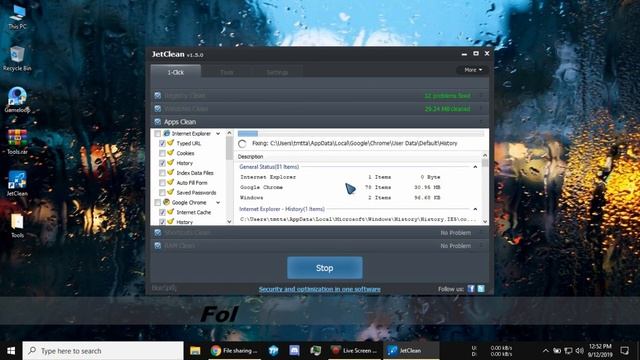Open Live Screen taskbar app
The width and height of the screenshot is (640, 360).
(353, 351)
